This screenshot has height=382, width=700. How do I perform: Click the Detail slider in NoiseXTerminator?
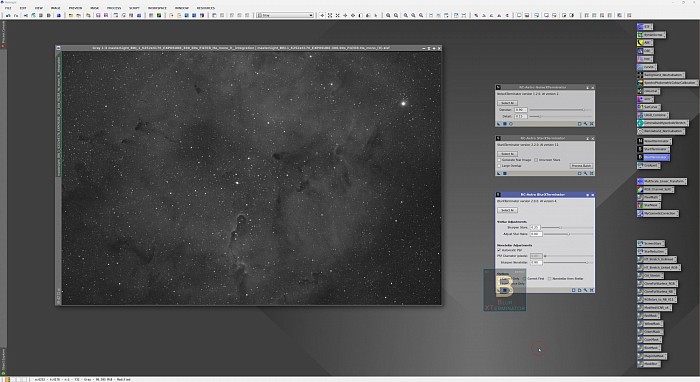pos(560,116)
